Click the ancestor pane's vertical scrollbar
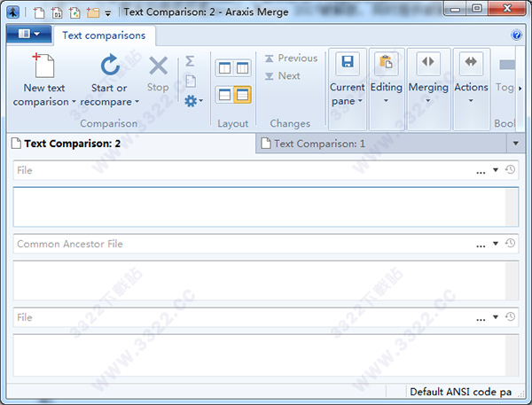 coord(512,281)
